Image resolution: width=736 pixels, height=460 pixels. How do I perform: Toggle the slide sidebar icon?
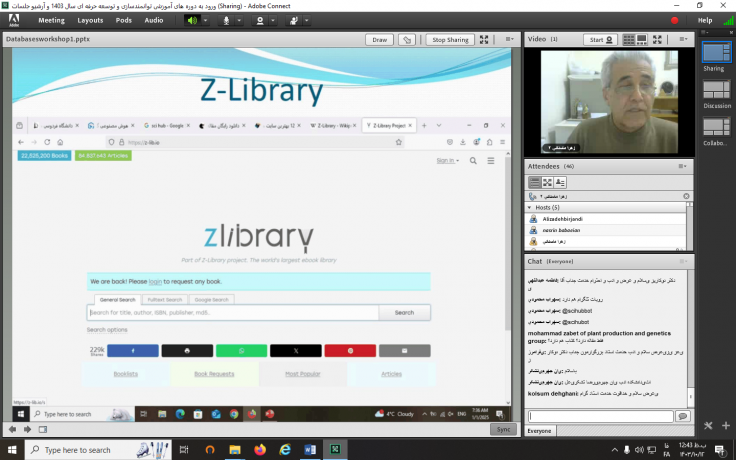click(43, 429)
